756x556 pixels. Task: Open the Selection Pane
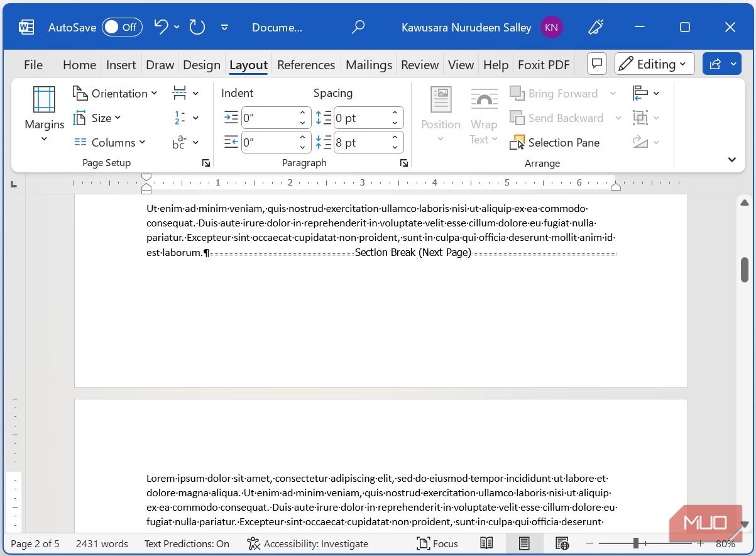(x=555, y=143)
